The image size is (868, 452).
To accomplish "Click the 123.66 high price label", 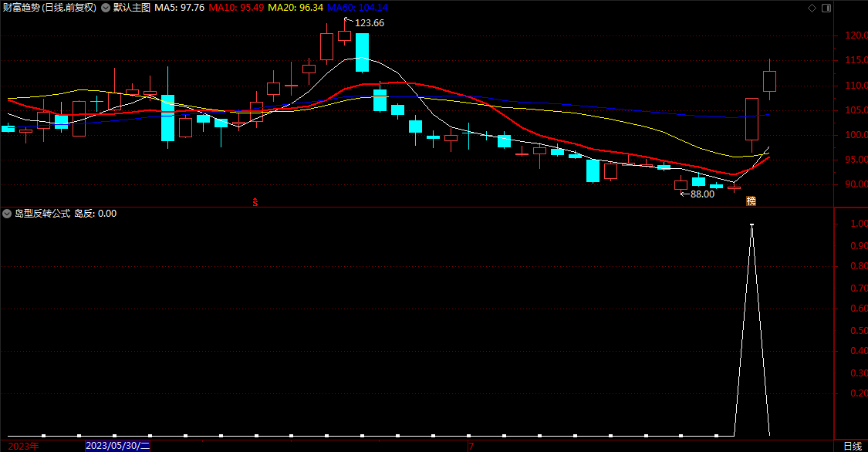I will [370, 23].
